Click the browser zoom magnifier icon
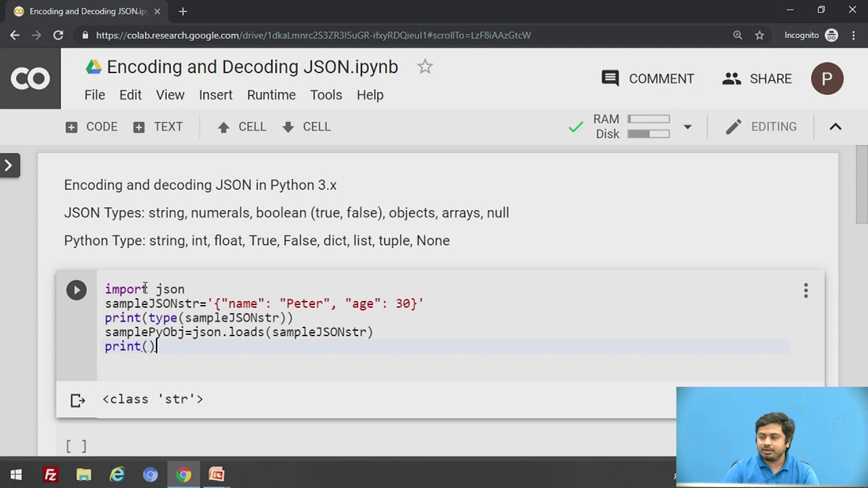Image resolution: width=868 pixels, height=488 pixels. point(738,35)
